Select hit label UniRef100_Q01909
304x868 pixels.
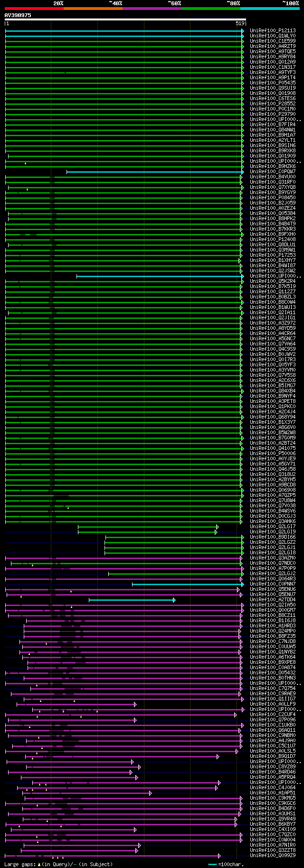click(273, 156)
